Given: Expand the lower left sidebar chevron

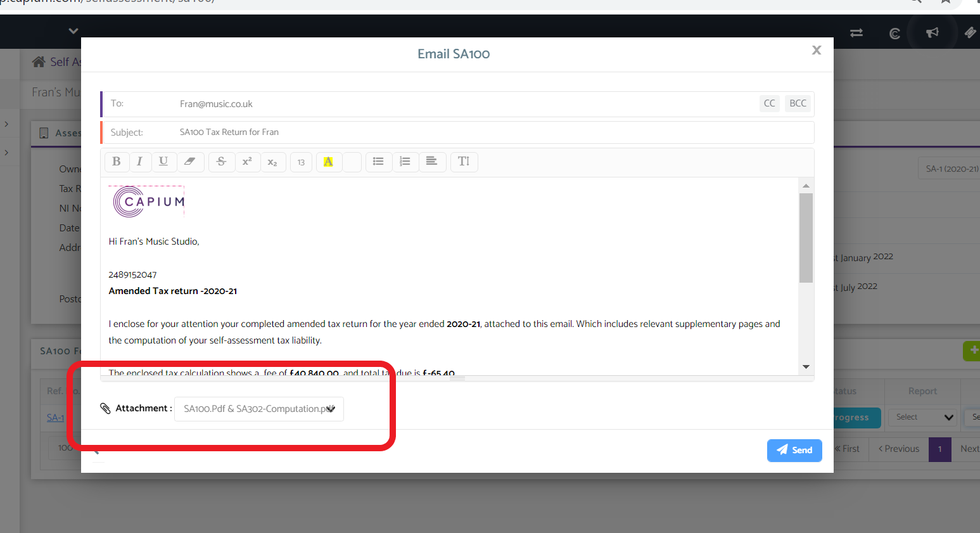Looking at the screenshot, I should point(6,153).
